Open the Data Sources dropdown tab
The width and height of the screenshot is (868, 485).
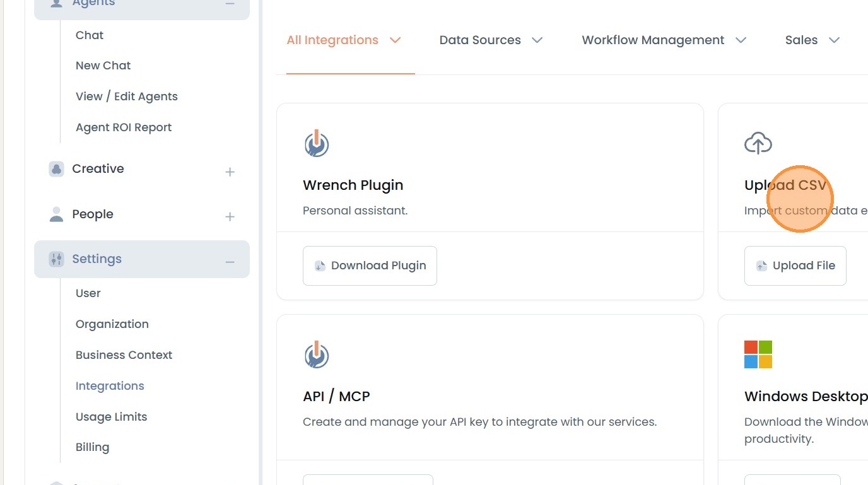click(x=490, y=40)
